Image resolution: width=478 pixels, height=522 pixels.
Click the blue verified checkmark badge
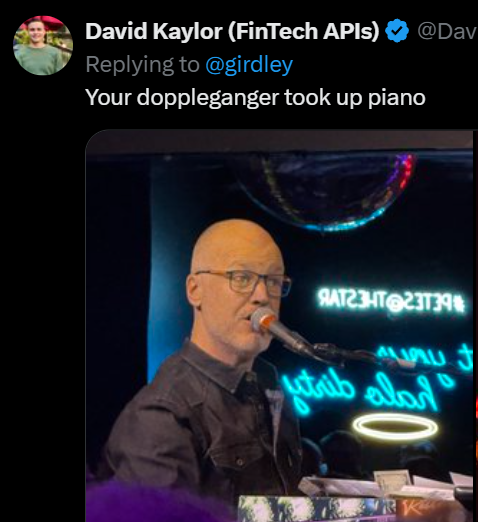click(397, 31)
